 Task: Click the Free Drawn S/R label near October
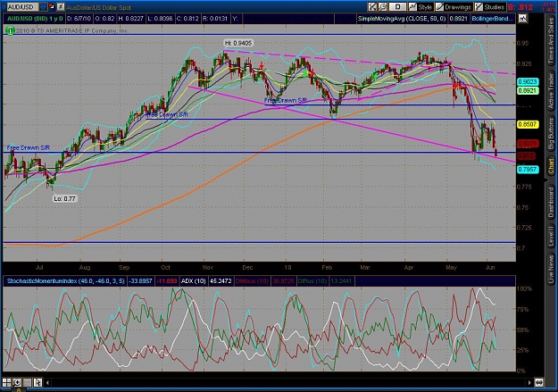pos(167,114)
